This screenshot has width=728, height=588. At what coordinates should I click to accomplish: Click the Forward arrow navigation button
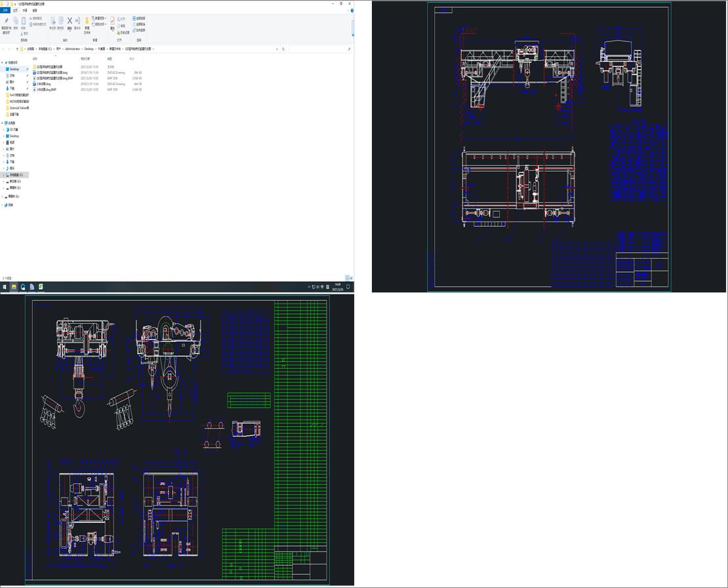(9, 49)
